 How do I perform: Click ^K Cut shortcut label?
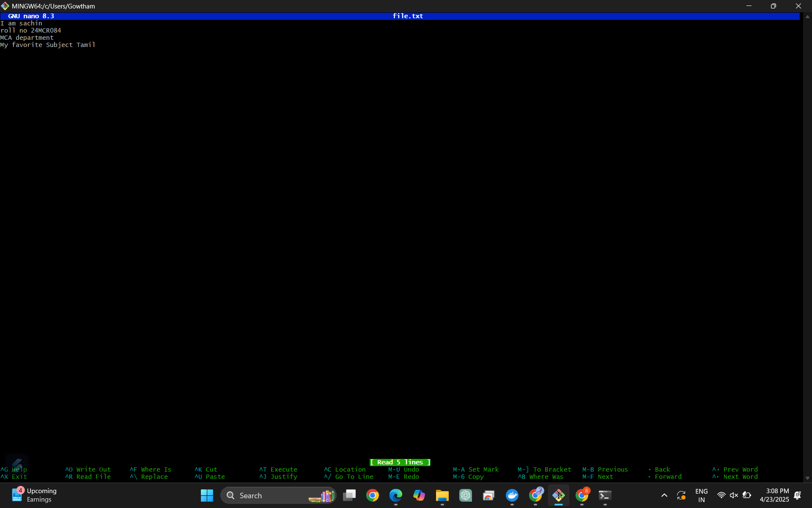[206, 469]
